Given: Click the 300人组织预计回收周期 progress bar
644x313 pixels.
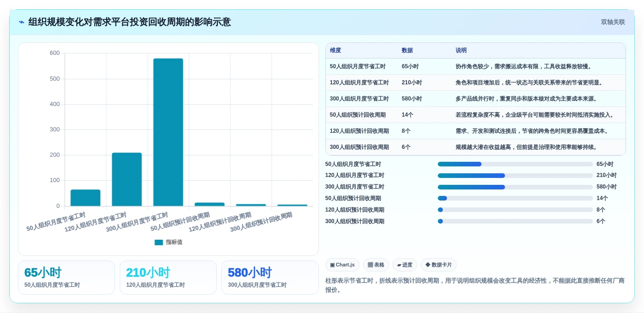Looking at the screenshot, I should point(515,221).
